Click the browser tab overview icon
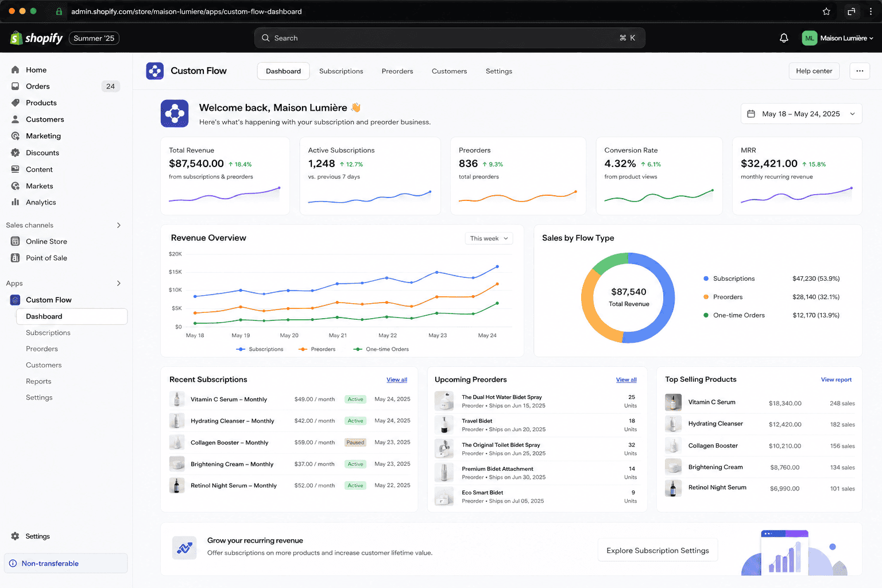Viewport: 882px width, 588px height. (852, 11)
